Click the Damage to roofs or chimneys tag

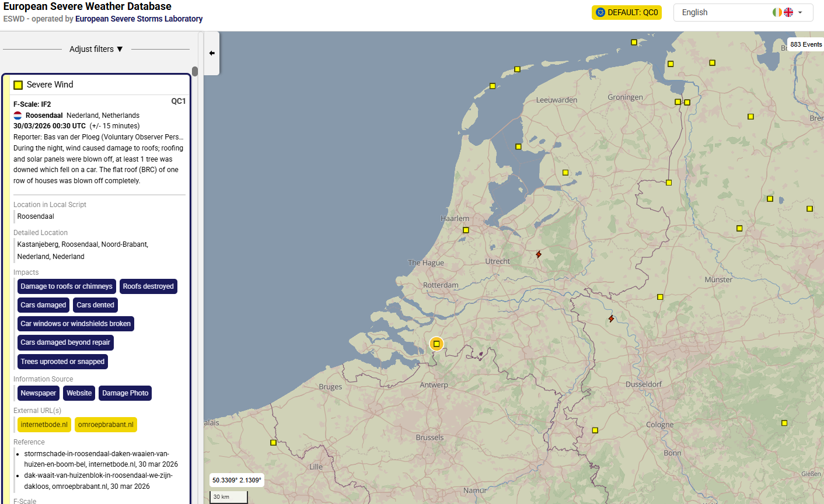[67, 286]
